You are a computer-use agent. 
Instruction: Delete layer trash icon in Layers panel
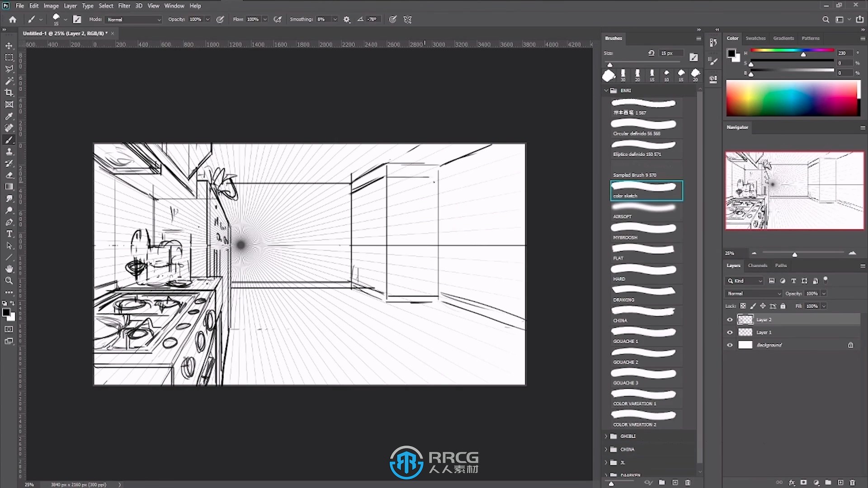(x=853, y=482)
